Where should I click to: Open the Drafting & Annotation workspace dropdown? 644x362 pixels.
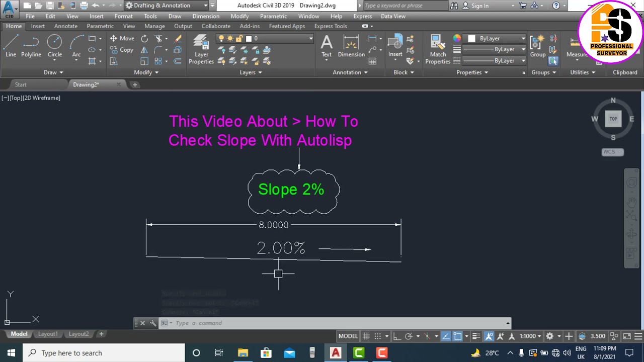click(167, 6)
